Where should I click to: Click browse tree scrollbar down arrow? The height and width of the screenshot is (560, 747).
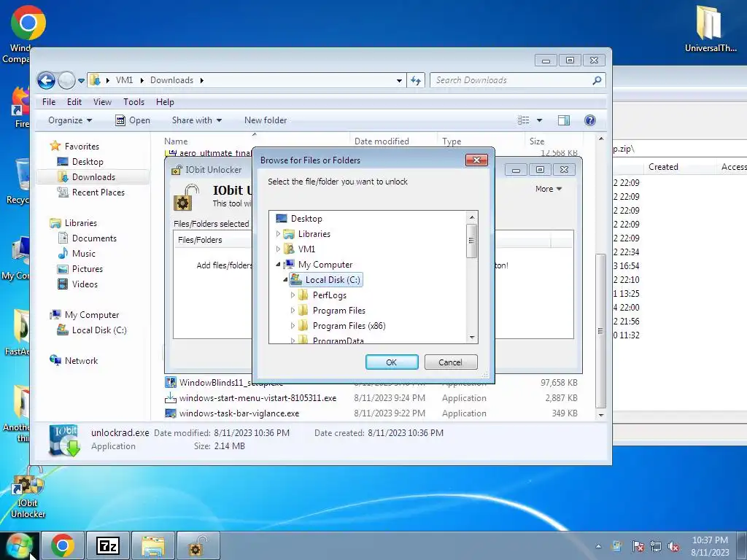point(472,338)
